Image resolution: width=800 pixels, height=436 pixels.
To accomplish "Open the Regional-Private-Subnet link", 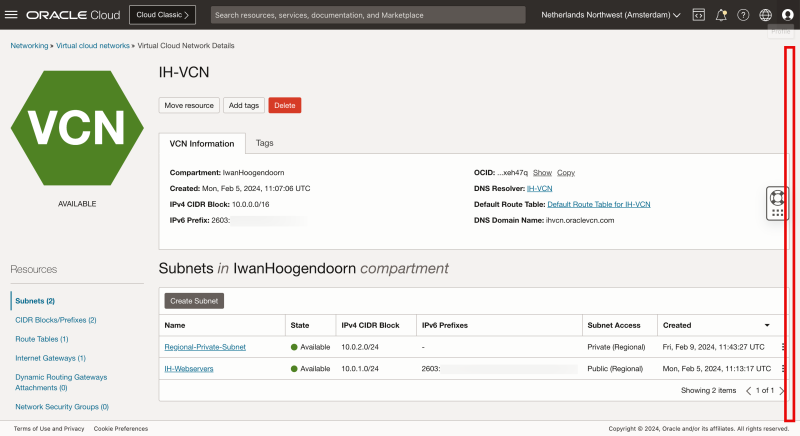I will 205,347.
